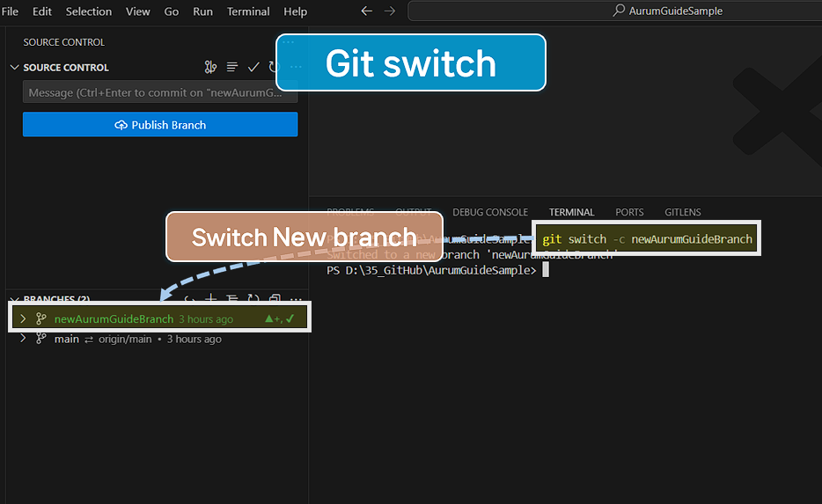
Task: Click the branch icon beside main
Action: [40, 339]
